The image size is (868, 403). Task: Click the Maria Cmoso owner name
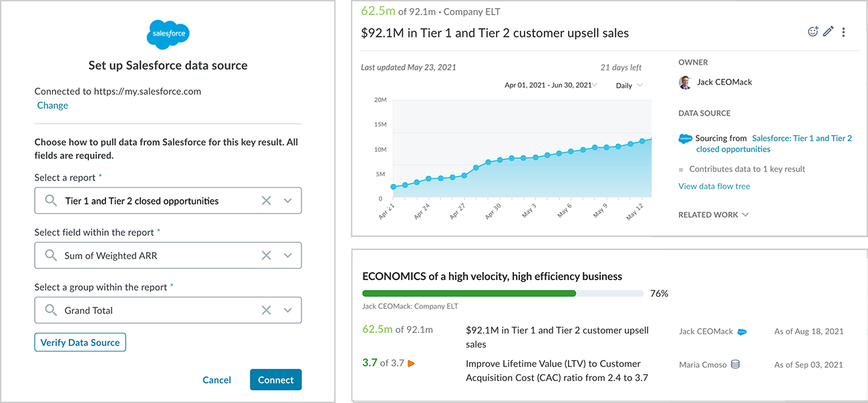click(703, 365)
